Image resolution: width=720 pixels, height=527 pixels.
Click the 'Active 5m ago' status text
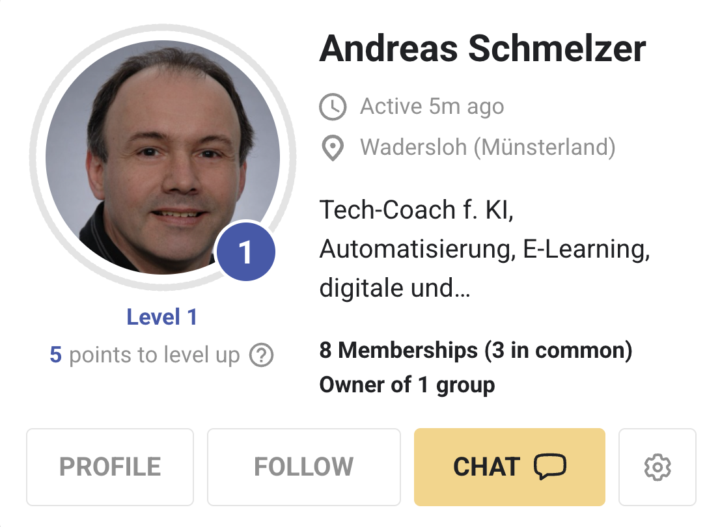pos(432,106)
